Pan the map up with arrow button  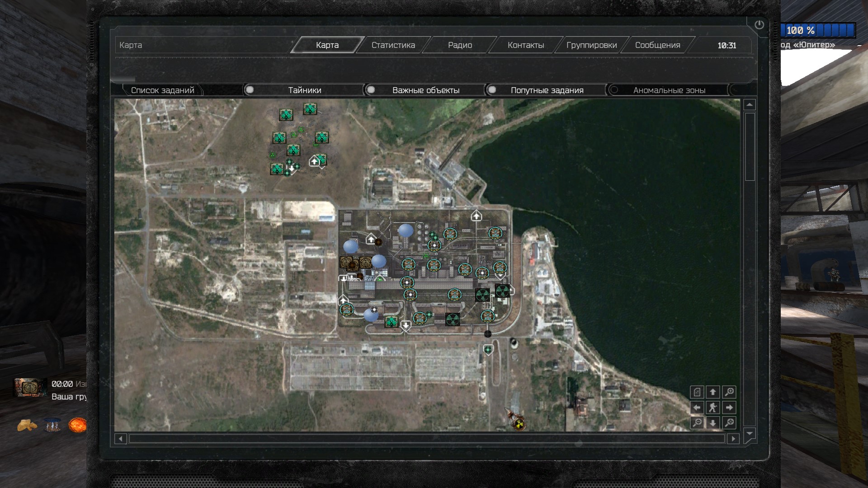pyautogui.click(x=713, y=392)
